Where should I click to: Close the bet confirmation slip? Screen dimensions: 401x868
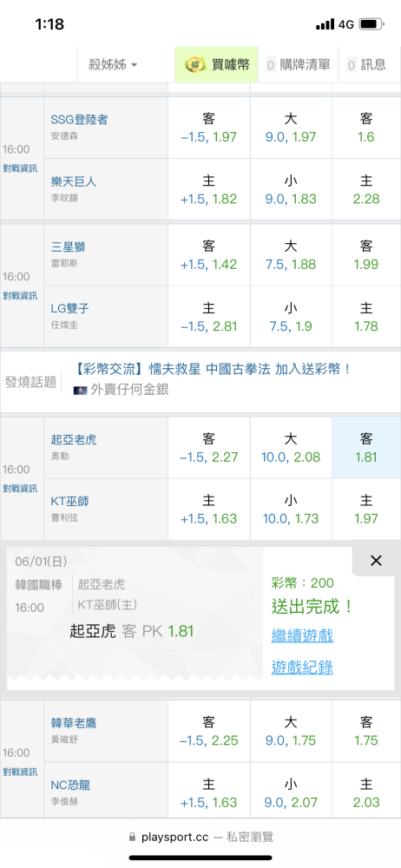coord(376,561)
